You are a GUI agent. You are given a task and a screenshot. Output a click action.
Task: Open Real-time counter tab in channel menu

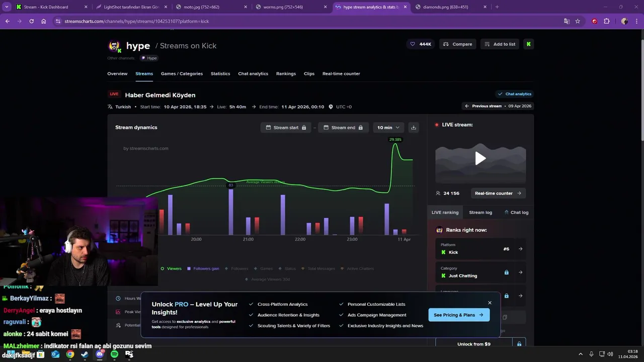[x=341, y=73]
